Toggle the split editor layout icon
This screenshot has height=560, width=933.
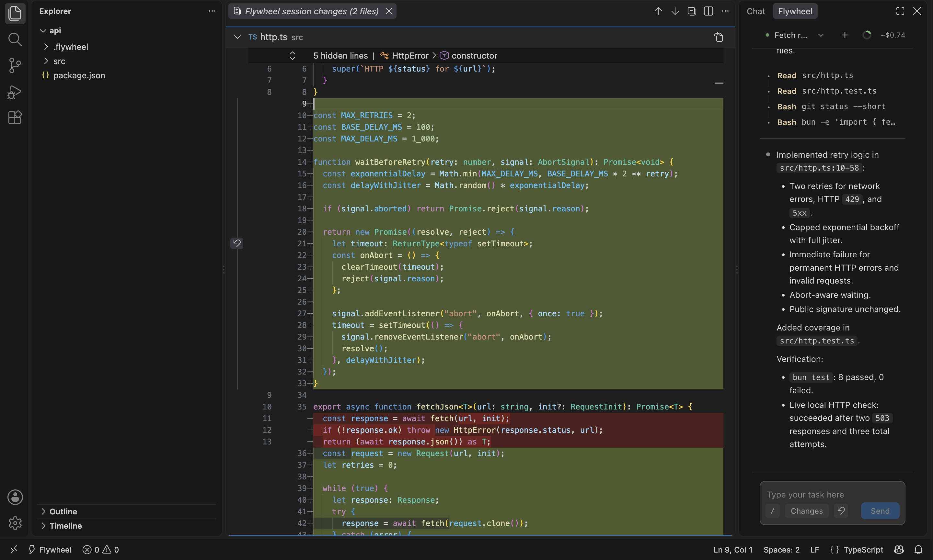click(x=708, y=11)
